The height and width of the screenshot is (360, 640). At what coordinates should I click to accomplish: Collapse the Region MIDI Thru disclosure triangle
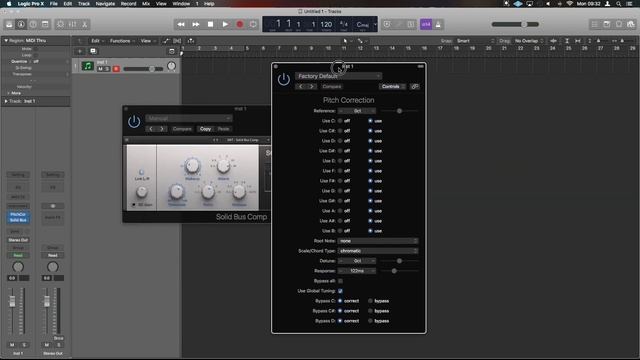coord(6,41)
